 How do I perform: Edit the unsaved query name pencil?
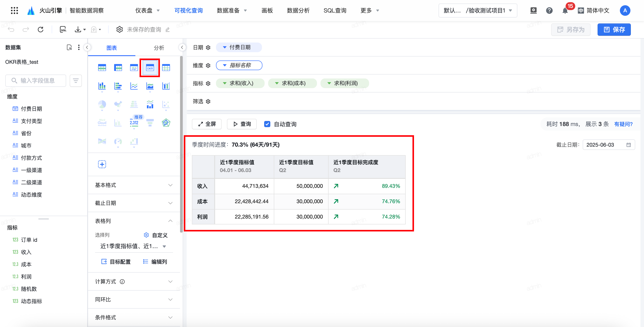tap(168, 30)
